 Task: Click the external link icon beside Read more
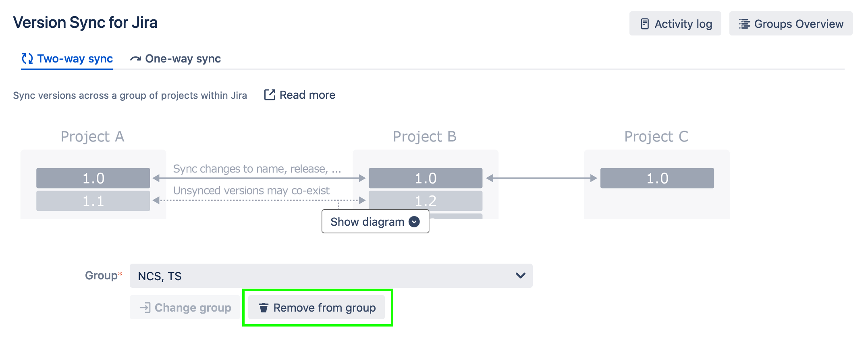click(x=270, y=94)
